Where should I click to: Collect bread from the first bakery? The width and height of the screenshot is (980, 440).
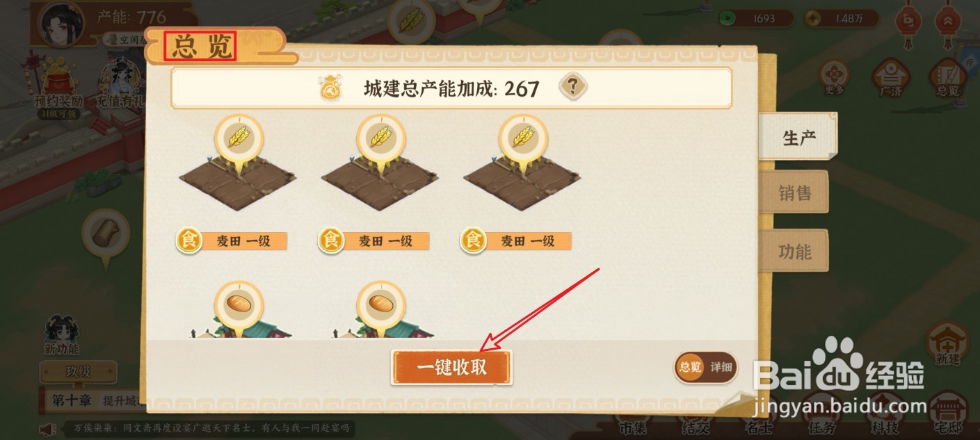(x=239, y=304)
